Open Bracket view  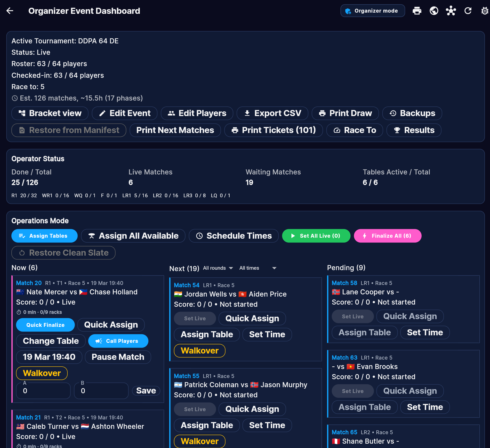(50, 113)
